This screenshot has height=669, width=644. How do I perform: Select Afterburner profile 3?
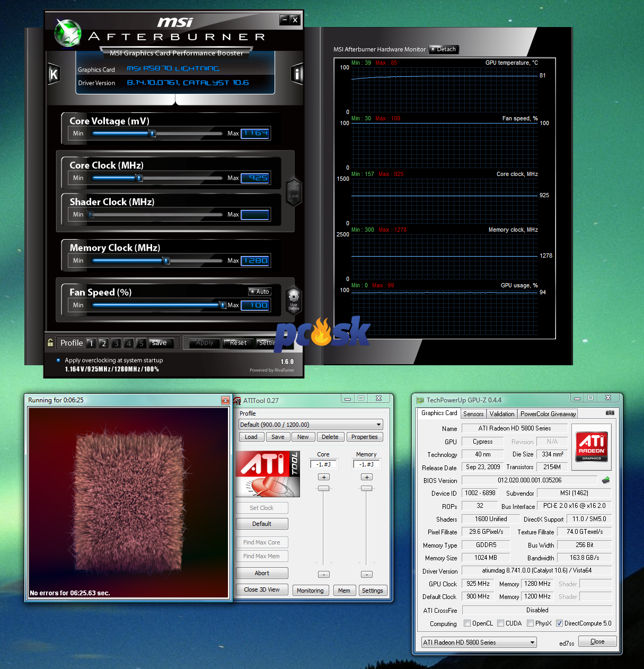click(116, 344)
